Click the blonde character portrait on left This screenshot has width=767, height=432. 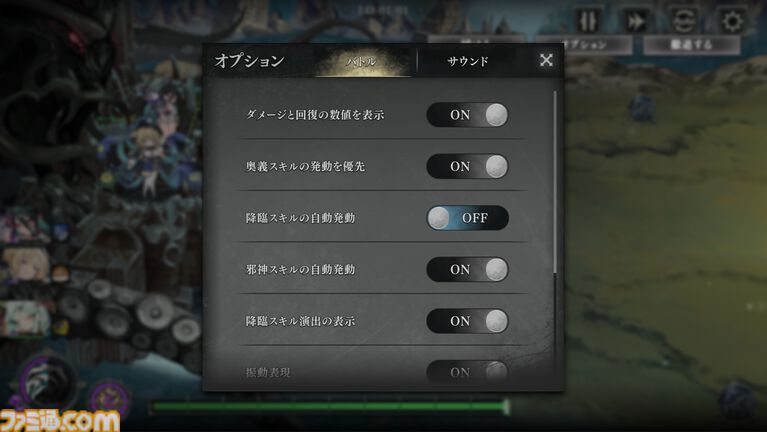click(25, 265)
